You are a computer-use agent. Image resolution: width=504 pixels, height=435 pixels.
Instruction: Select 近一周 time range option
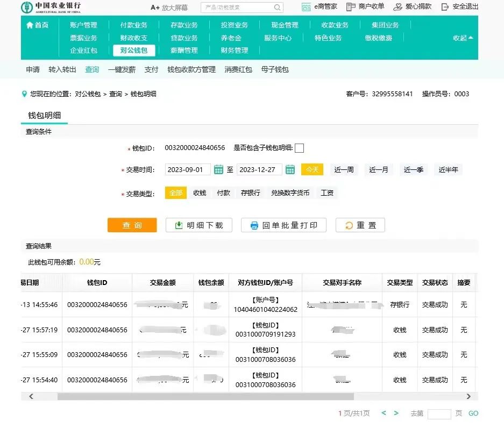(344, 170)
